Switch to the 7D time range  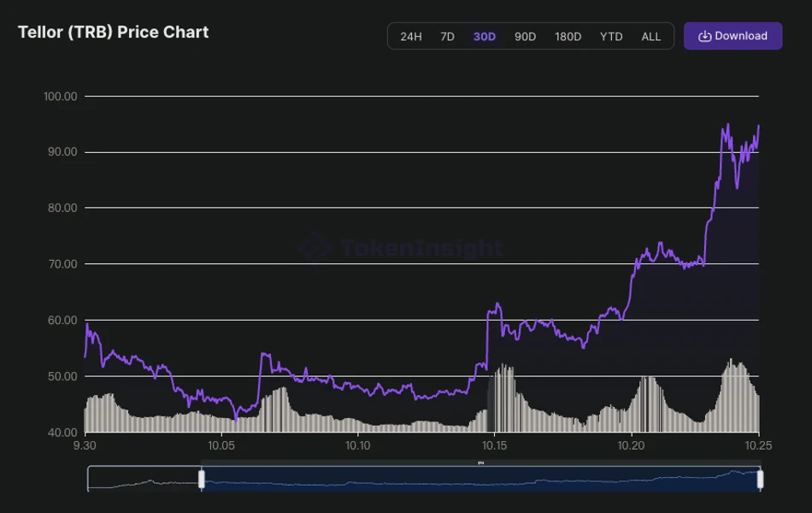click(x=447, y=37)
